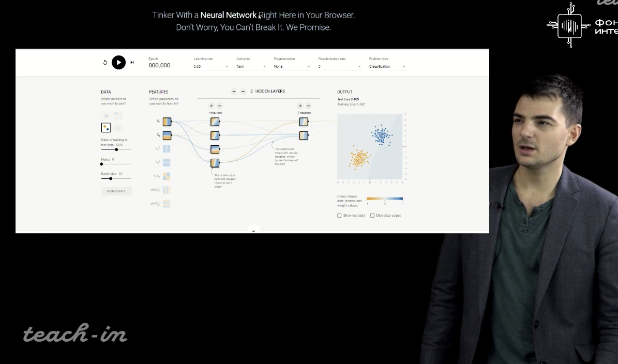This screenshot has height=364, width=618.
Task: Remove a neuron from the 2-neuron layer
Action: coord(309,106)
